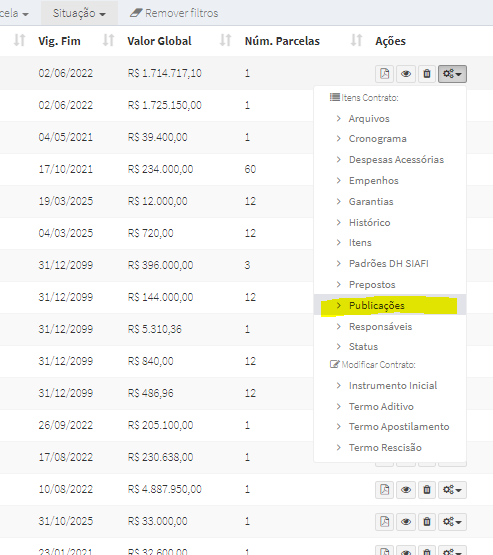This screenshot has width=493, height=555.
Task: View contract with value R$ 1.714.717,10
Action: pos(406,74)
